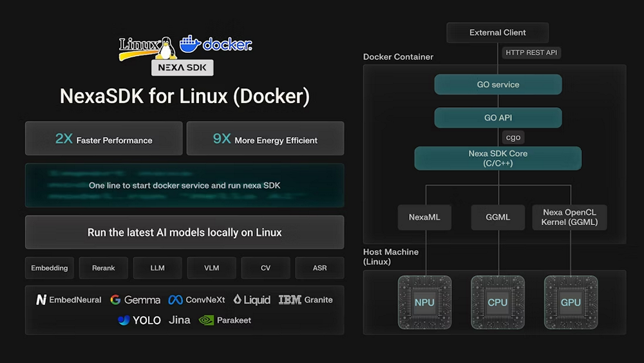This screenshot has height=363, width=644.
Task: Click the Host Machine (Linux) label
Action: (x=391, y=257)
